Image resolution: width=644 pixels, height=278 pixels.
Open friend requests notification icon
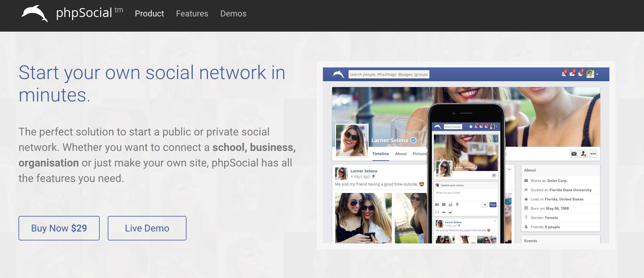pyautogui.click(x=564, y=74)
